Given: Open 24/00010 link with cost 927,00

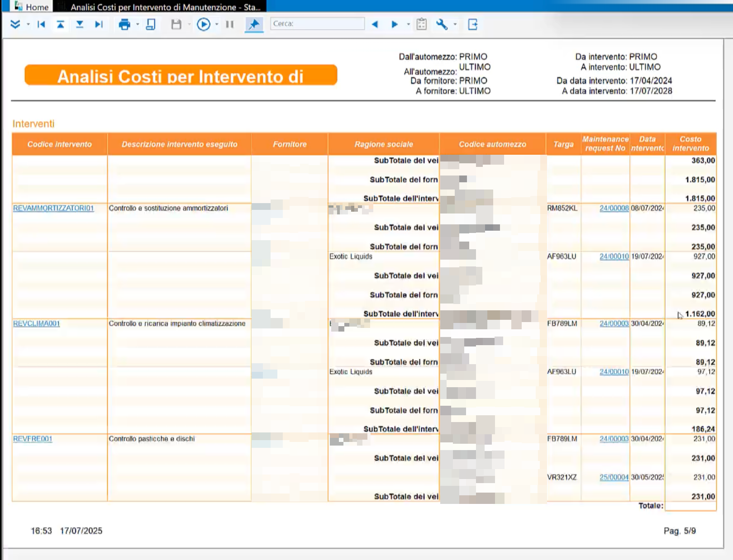Looking at the screenshot, I should [x=614, y=256].
